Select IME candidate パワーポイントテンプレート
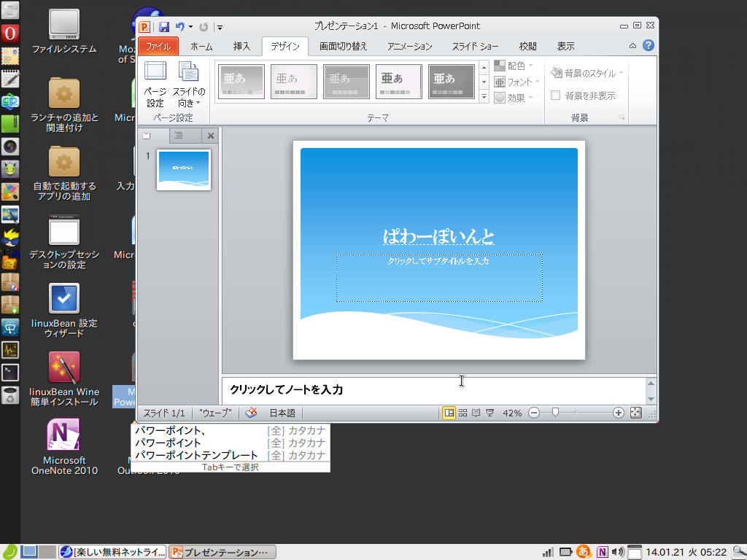The image size is (747, 560). tap(230, 455)
